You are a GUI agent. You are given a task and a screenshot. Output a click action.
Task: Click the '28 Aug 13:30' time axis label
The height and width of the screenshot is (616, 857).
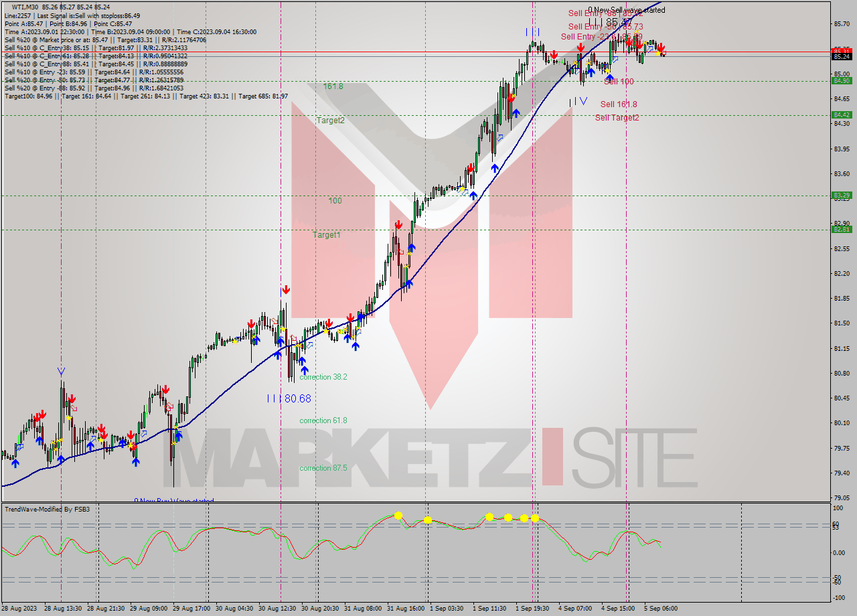pyautogui.click(x=63, y=609)
